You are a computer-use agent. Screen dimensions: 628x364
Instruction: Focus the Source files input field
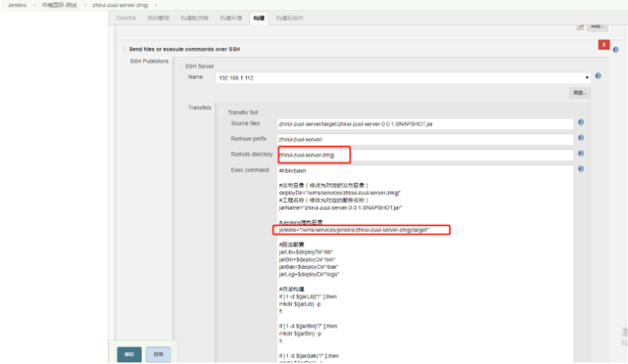point(425,124)
